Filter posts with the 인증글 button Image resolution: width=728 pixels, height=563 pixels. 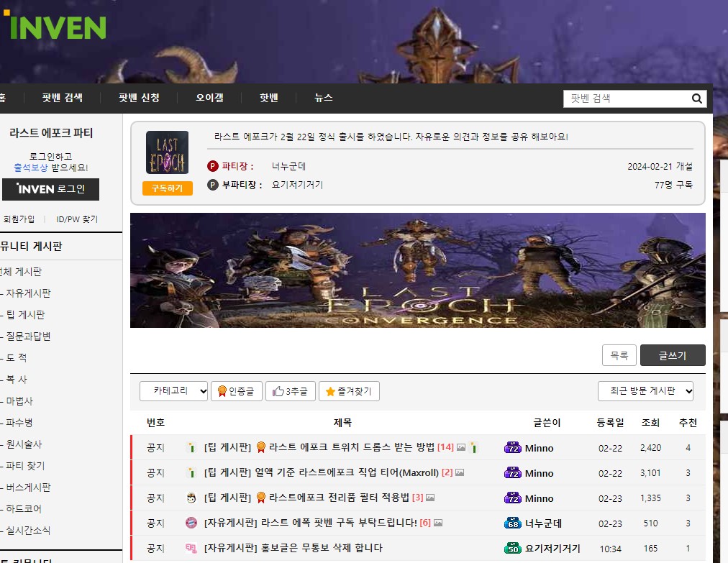237,391
